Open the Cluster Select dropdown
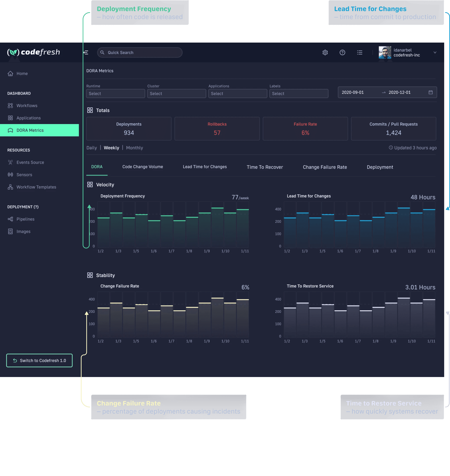The width and height of the screenshot is (450, 476). tap(176, 94)
